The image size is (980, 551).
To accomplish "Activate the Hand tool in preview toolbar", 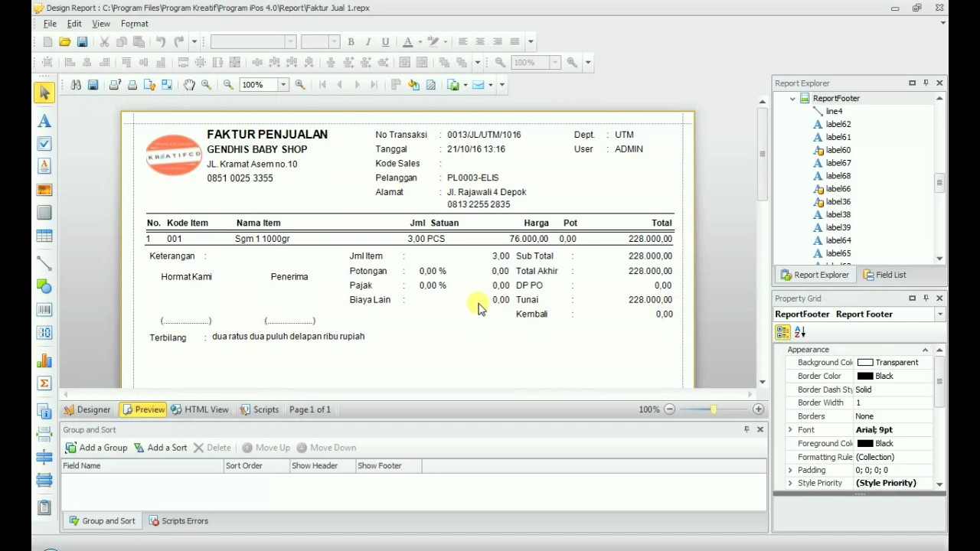I will (189, 85).
